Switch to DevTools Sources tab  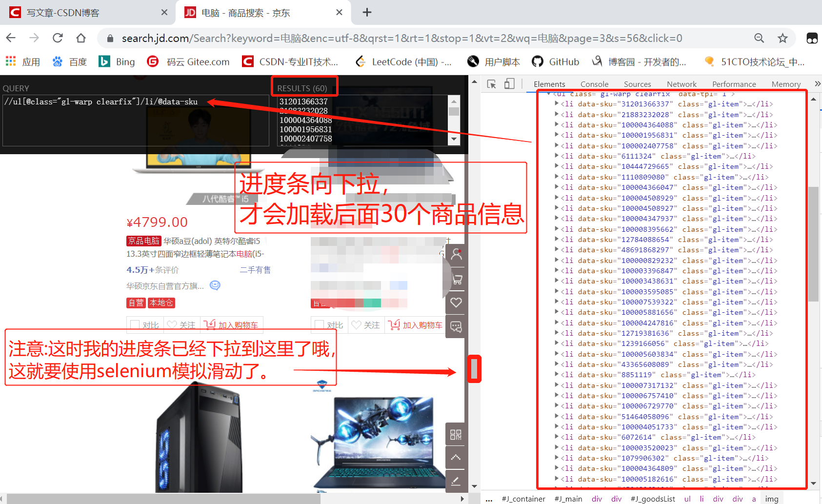click(637, 84)
